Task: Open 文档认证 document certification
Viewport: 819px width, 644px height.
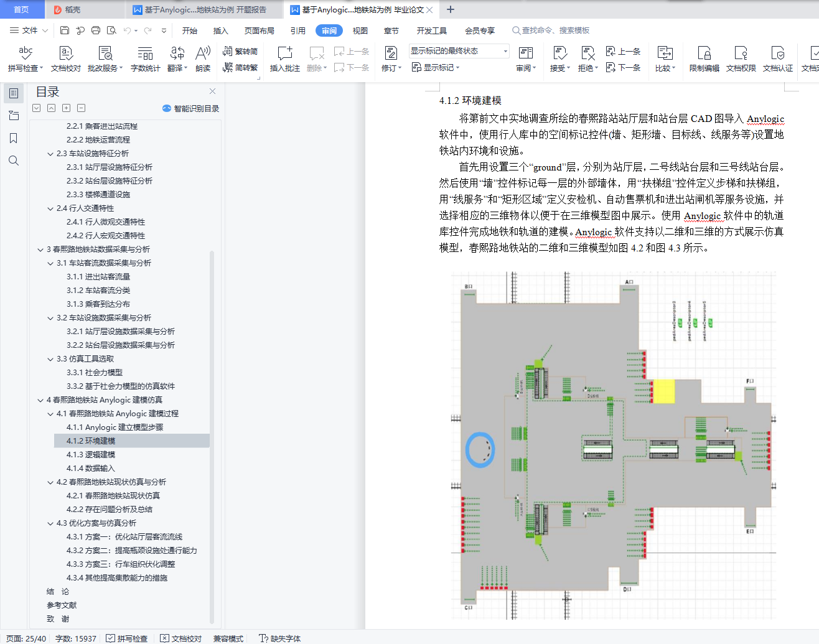Action: tap(778, 59)
